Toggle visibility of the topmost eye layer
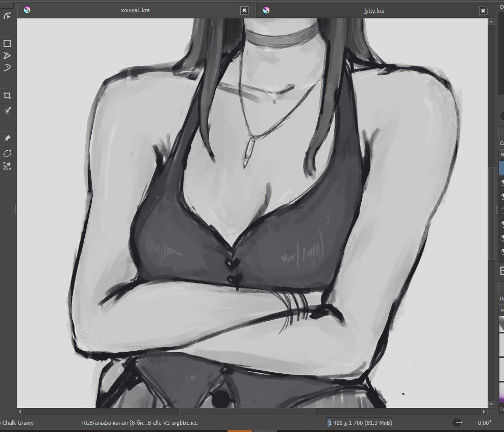The width and height of the screenshot is (504, 432). [x=502, y=183]
